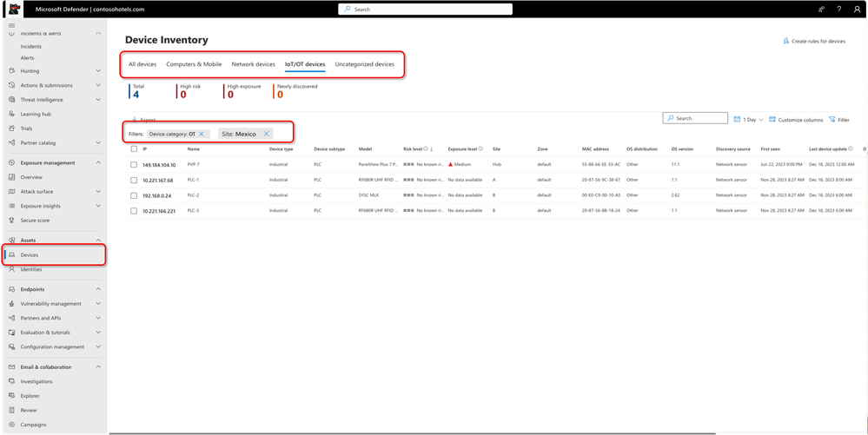Collapse the Exposure management section

click(98, 162)
